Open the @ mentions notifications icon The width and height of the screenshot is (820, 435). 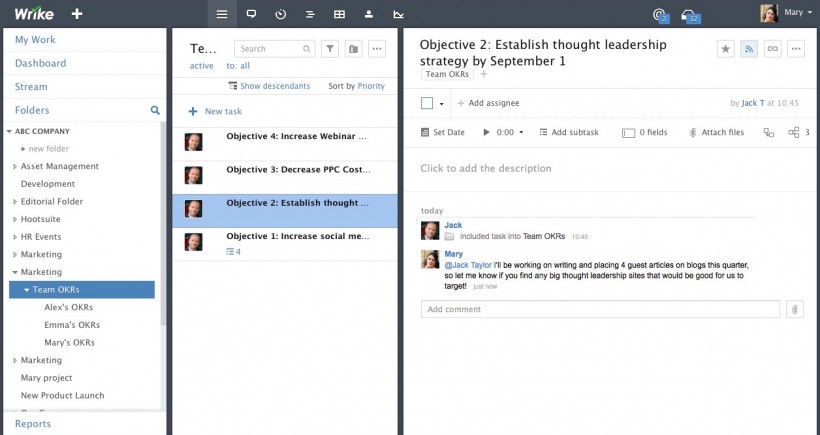(660, 15)
